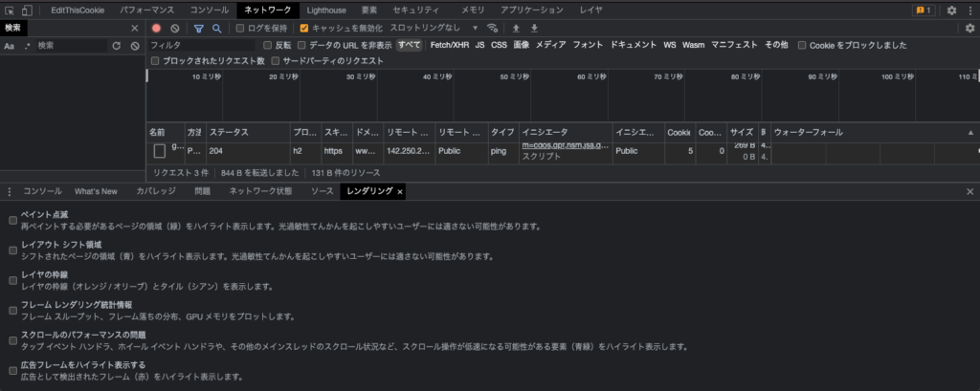Viewport: 980px width, 391px height.
Task: Switch to the コンソール top tab
Action: pyautogui.click(x=209, y=10)
